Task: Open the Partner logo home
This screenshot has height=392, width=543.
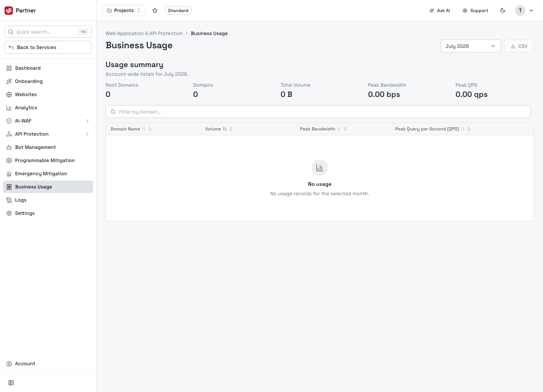Action: coord(20,11)
